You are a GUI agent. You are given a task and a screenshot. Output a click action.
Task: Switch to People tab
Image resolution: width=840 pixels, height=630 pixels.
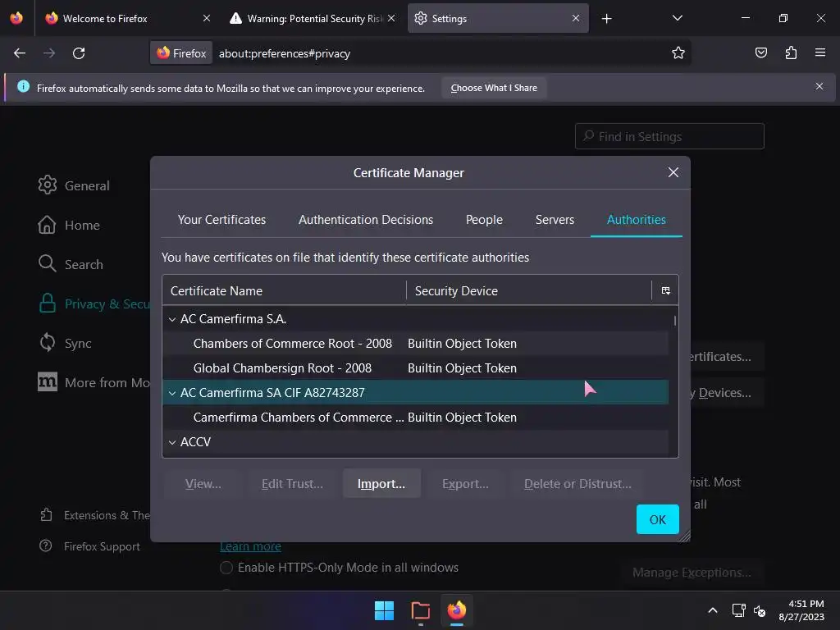coord(484,220)
